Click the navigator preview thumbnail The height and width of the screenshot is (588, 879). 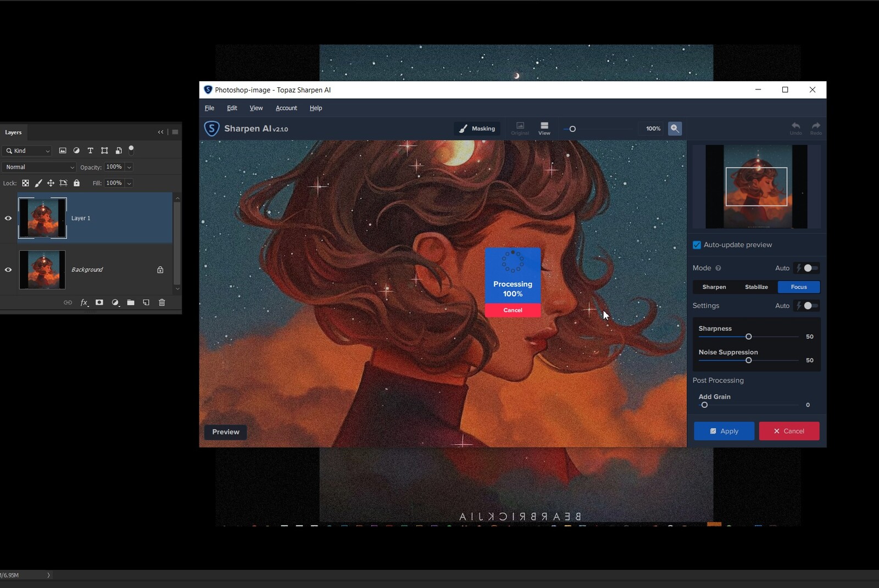pyautogui.click(x=756, y=187)
